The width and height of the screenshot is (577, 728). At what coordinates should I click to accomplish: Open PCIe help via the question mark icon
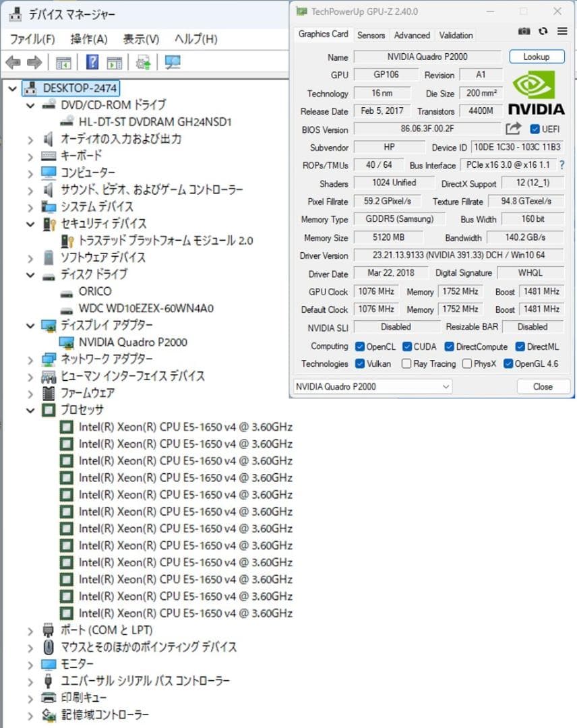(564, 164)
